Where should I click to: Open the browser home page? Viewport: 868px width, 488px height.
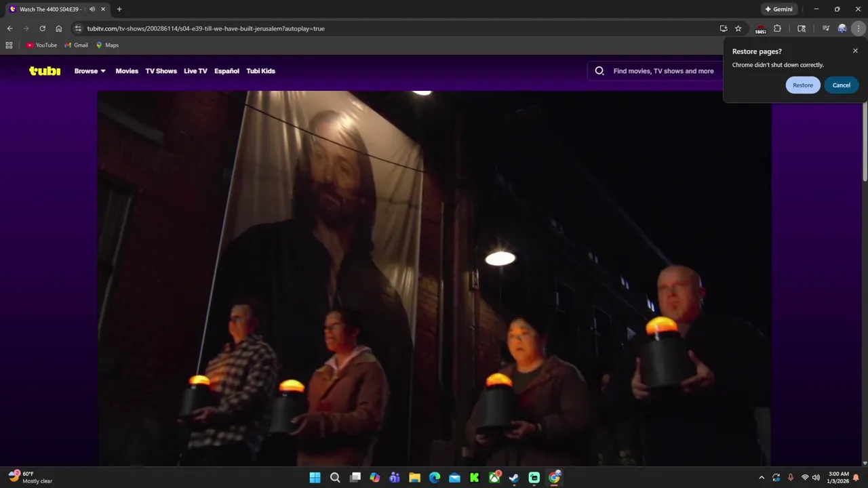59,28
